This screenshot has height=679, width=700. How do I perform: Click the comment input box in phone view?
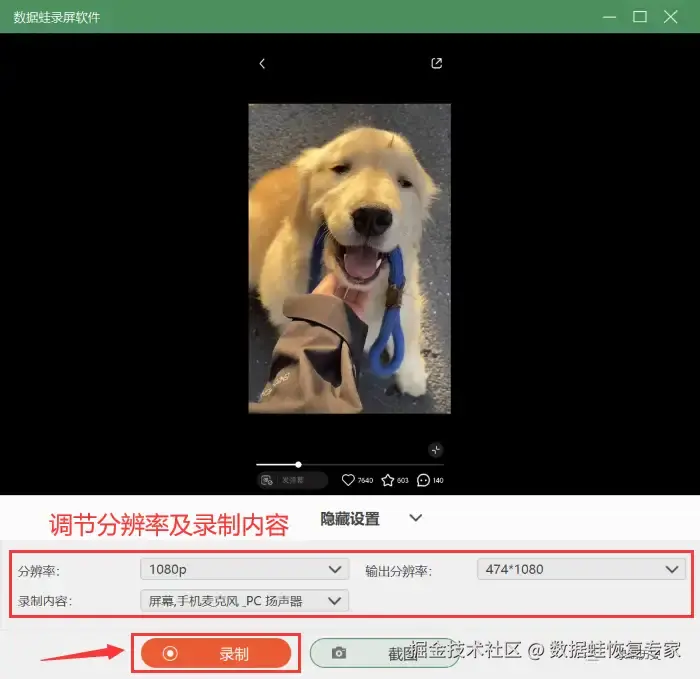click(292, 480)
